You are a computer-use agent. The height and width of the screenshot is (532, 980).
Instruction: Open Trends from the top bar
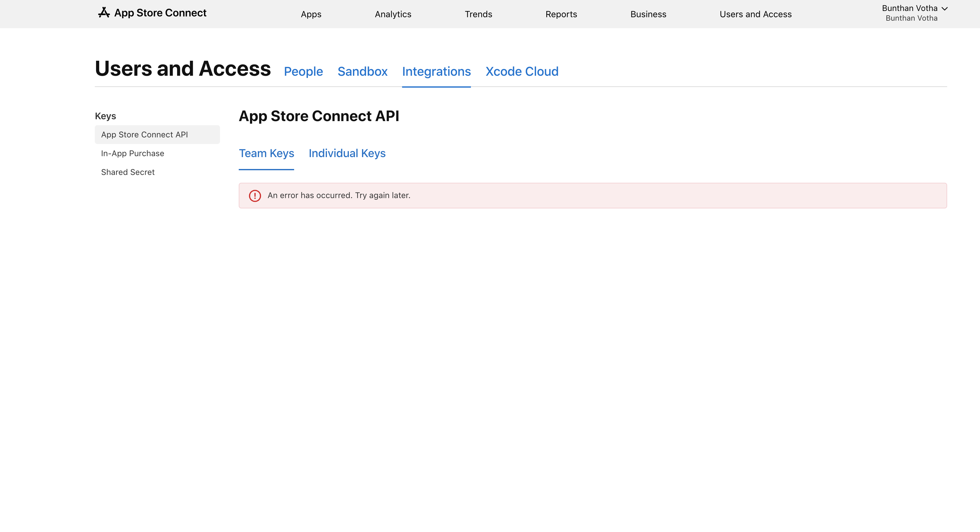tap(478, 14)
